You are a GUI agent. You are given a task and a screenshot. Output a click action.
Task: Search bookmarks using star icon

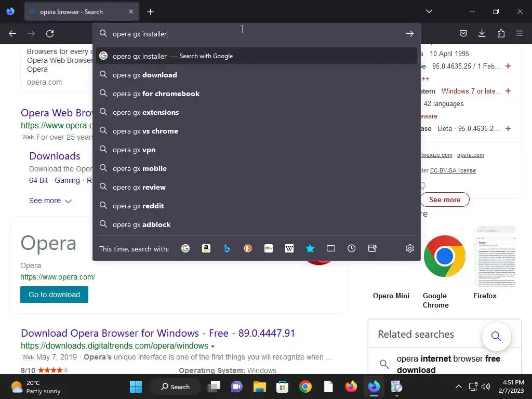(x=310, y=248)
